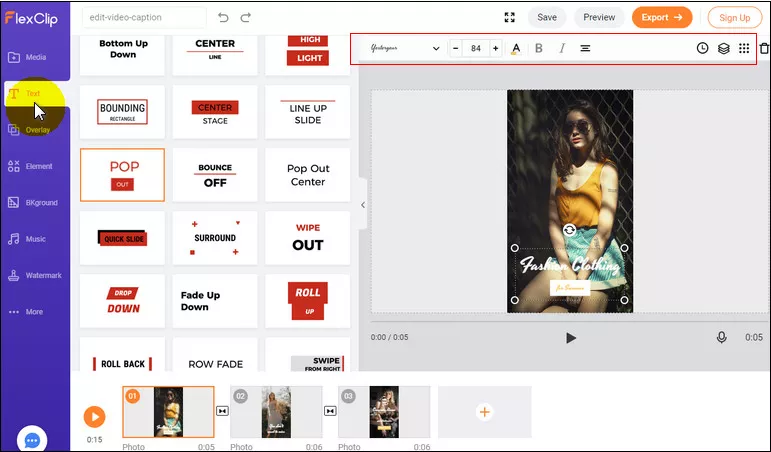Open the More options in sidebar

(x=26, y=312)
